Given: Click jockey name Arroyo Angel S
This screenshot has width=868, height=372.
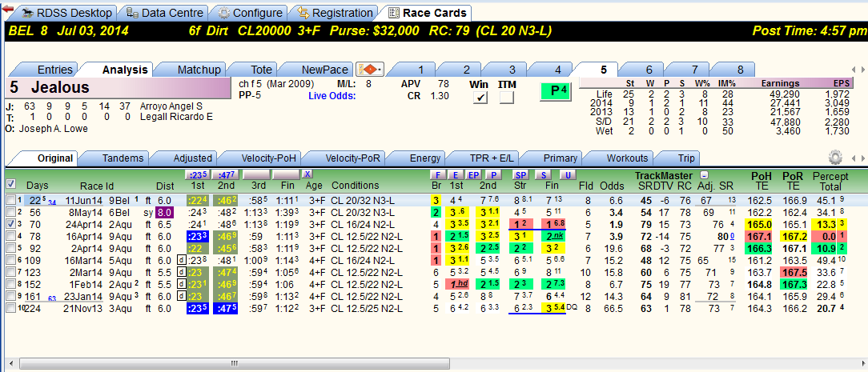Looking at the screenshot, I should [171, 106].
